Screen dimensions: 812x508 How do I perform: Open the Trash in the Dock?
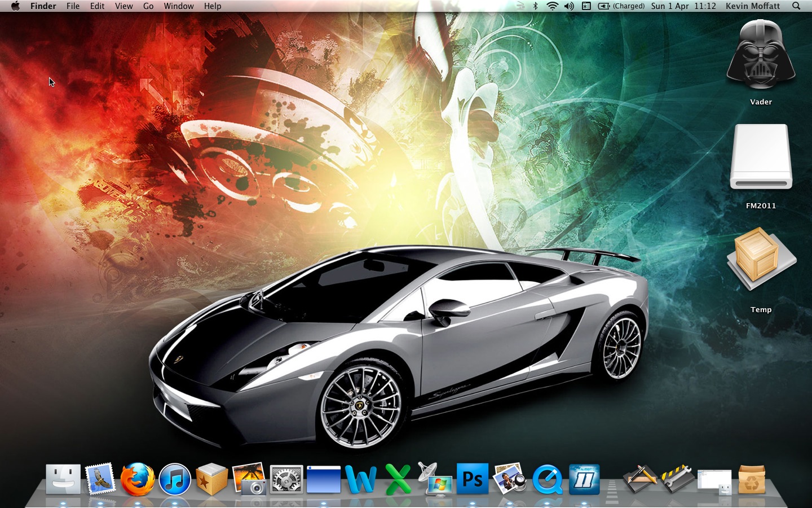pos(752,480)
